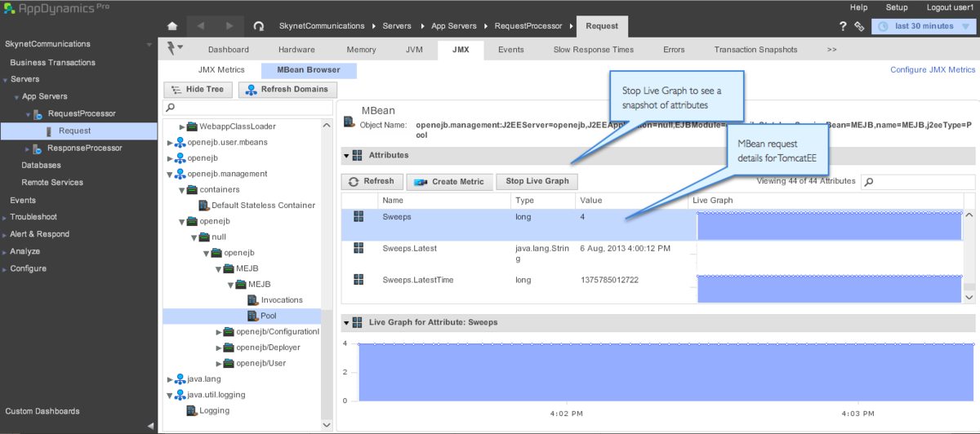Go to the home icon
Image resolution: width=980 pixels, height=434 pixels.
pos(172,26)
